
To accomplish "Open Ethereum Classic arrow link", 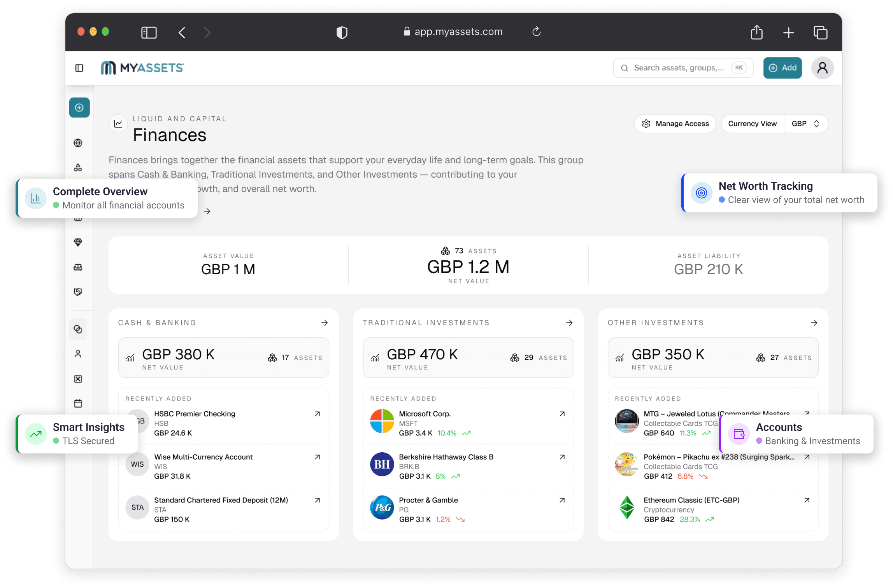I will coord(807,500).
